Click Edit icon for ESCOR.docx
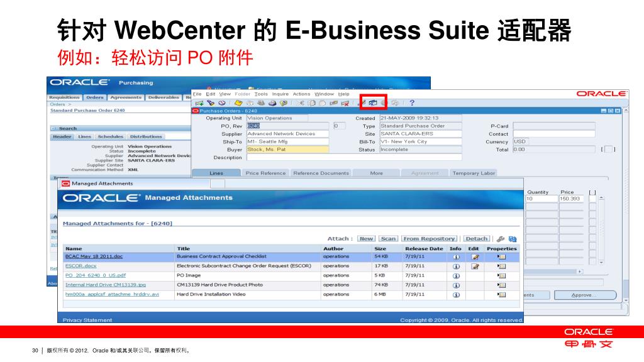 tap(475, 266)
